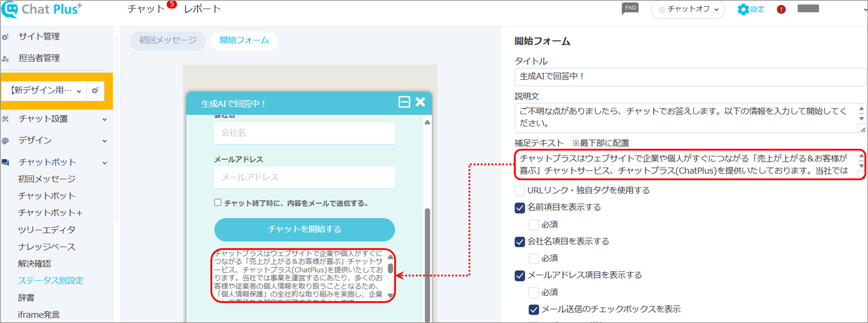Image resolution: width=868 pixels, height=323 pixels.
Task: Open サイト管理 in the sidebar
Action: pos(39,37)
